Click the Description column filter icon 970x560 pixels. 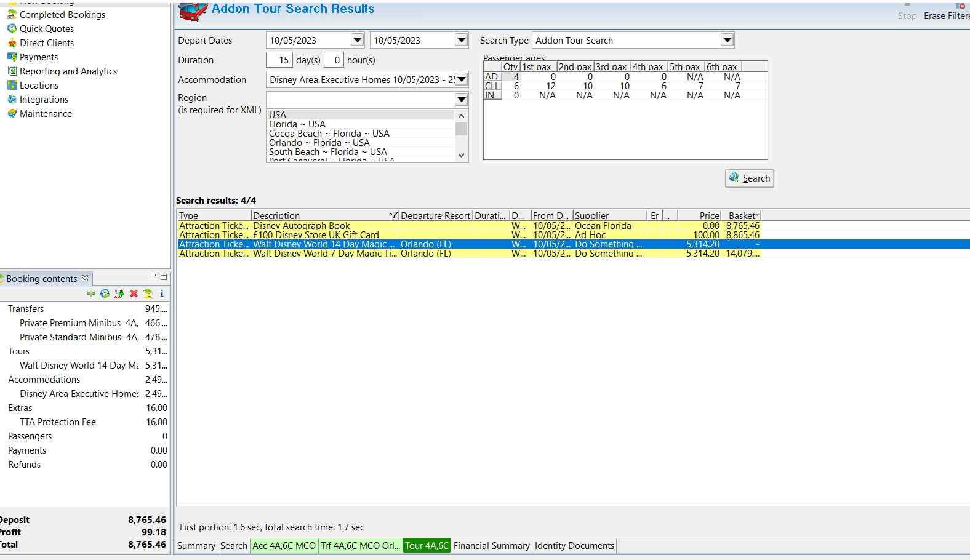[x=394, y=215]
